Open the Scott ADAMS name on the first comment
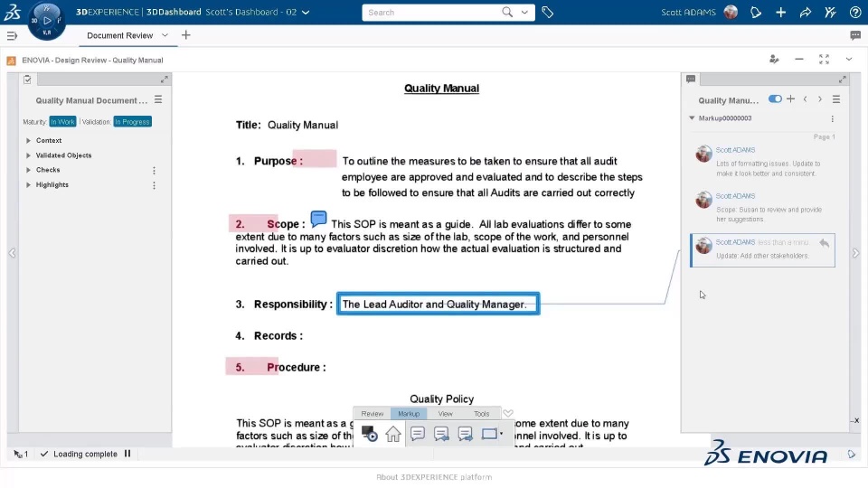 point(735,150)
